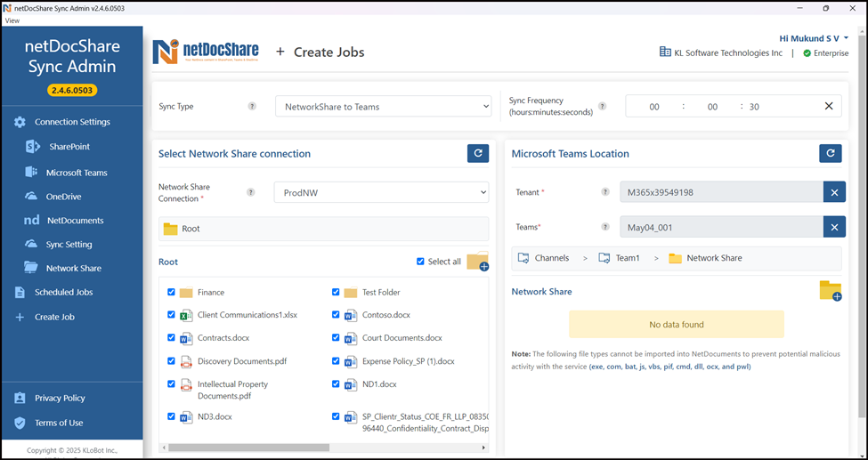Click the OneDrive cloud icon
The image size is (868, 460).
tap(31, 196)
